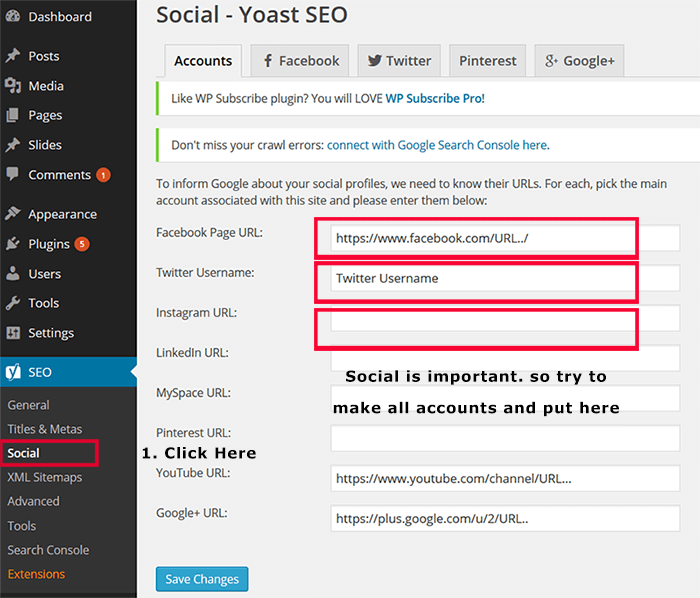Switch to the Twitter tab
The width and height of the screenshot is (700, 598).
pyautogui.click(x=399, y=61)
